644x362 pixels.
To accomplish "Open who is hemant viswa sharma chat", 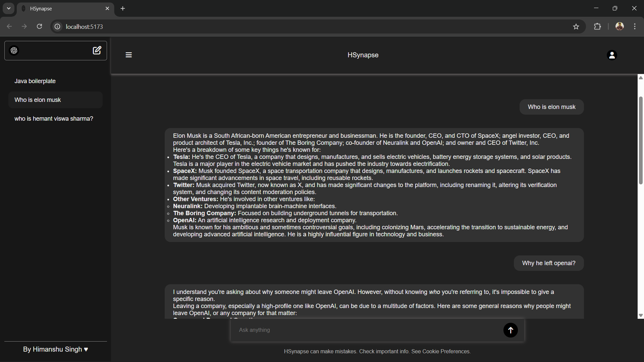I will pos(54,119).
